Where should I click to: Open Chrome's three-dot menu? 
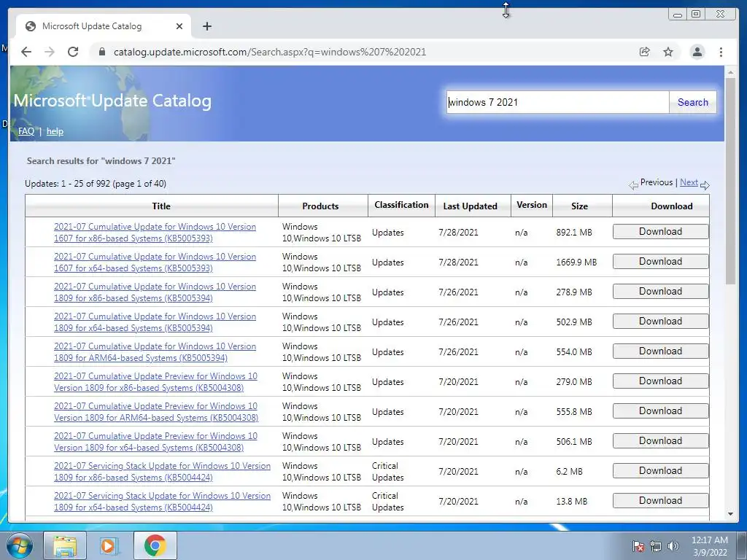(721, 52)
